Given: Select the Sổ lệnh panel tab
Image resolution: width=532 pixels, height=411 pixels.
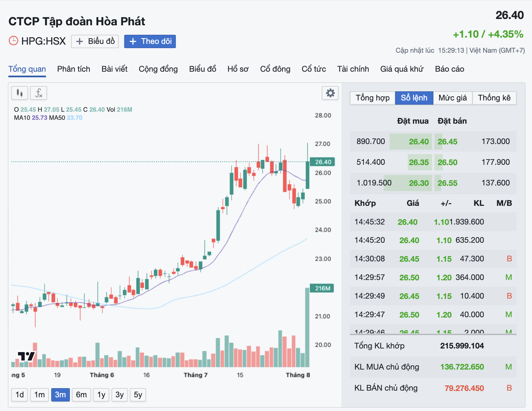Looking at the screenshot, I should [414, 98].
